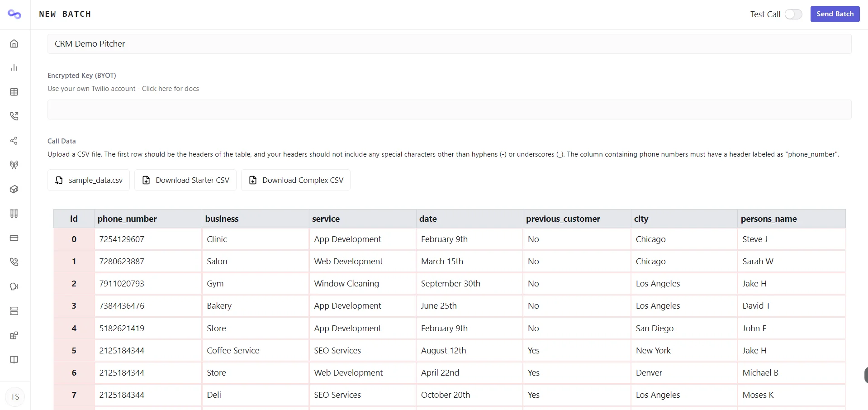
Task: Click the Moses K name cell
Action: pyautogui.click(x=792, y=395)
